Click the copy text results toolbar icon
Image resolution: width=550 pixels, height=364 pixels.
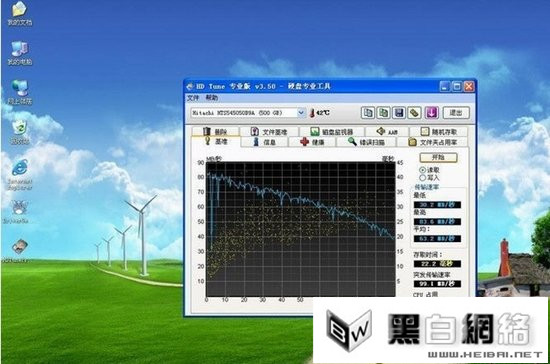pos(368,113)
